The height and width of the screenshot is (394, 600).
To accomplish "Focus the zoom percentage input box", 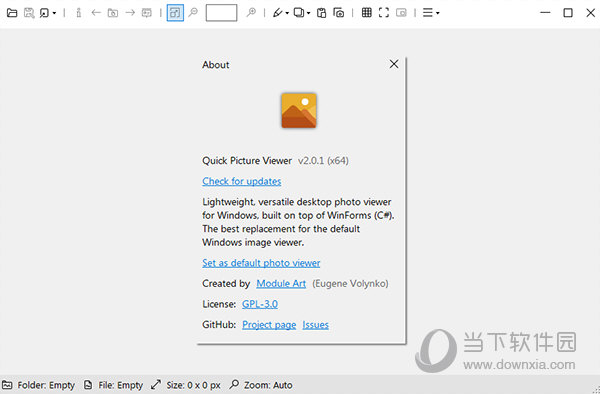I will (x=221, y=13).
